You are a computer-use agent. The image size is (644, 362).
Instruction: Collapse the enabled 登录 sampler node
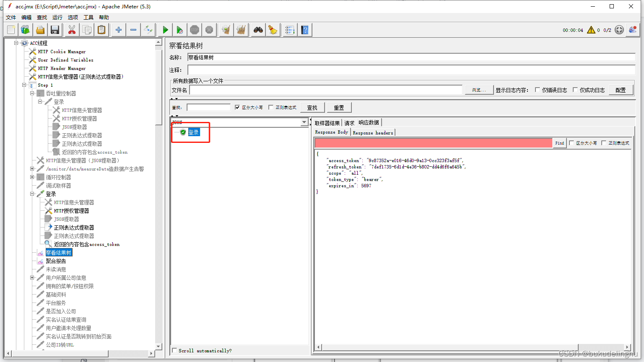[32, 194]
